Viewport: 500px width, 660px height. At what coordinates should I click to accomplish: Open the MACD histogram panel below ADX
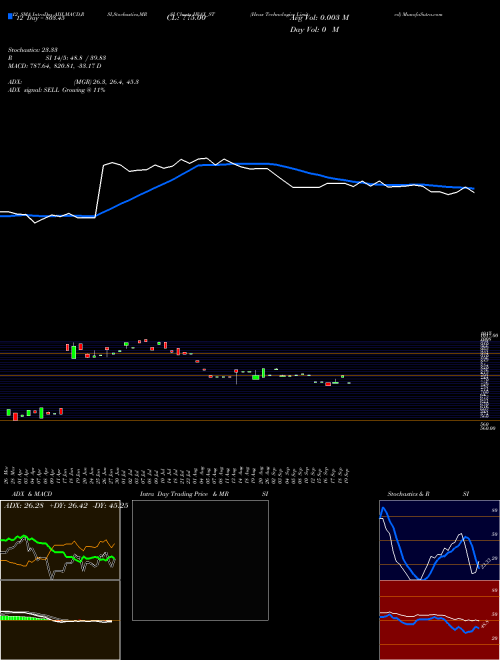[x=60, y=620]
